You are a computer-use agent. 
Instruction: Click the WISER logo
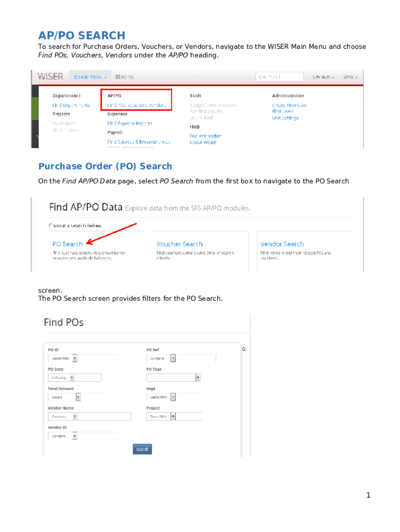coord(50,76)
